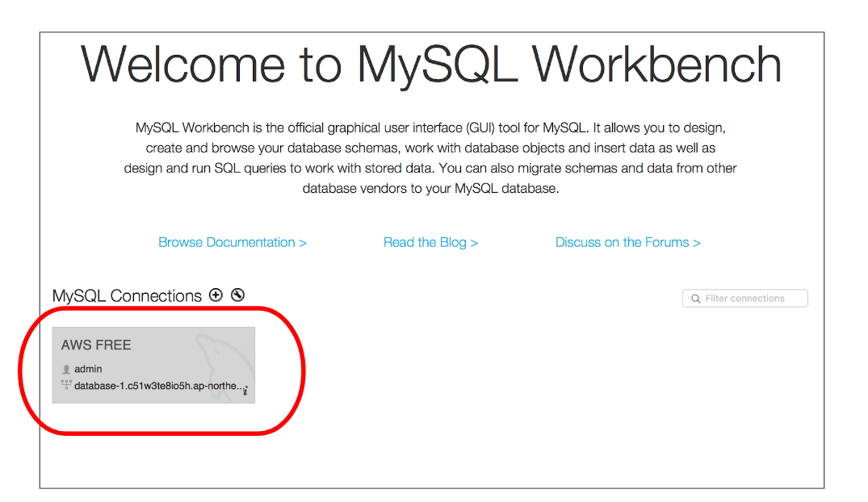The height and width of the screenshot is (502, 868).
Task: Open the AWS FREE connection tile
Action: [153, 366]
